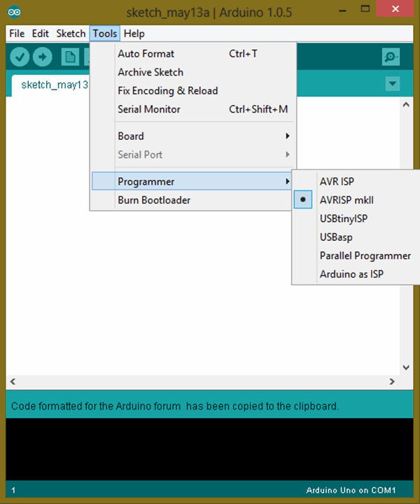Close the Arduino window
Screen dimensions: 420x504
(395, 9)
